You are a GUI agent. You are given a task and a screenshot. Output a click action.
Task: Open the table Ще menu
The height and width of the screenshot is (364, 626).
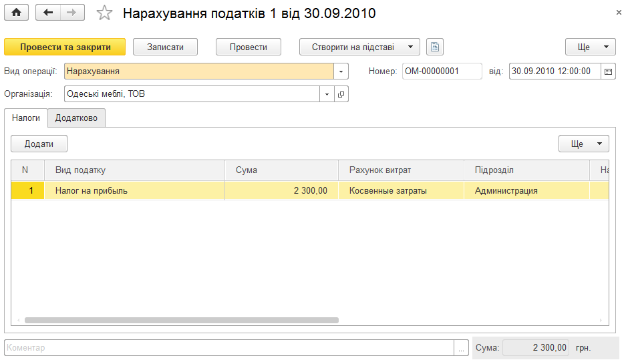584,144
